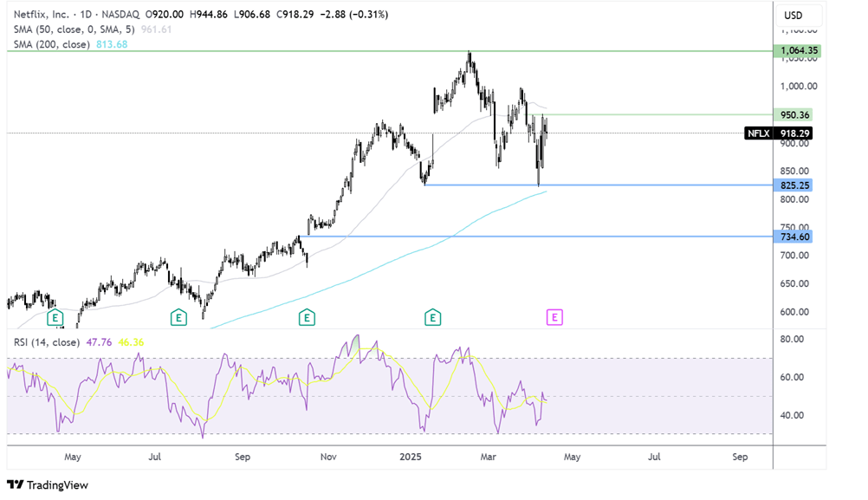The width and height of the screenshot is (868, 500).
Task: Click the open price O920.00 readout
Action: tap(165, 15)
